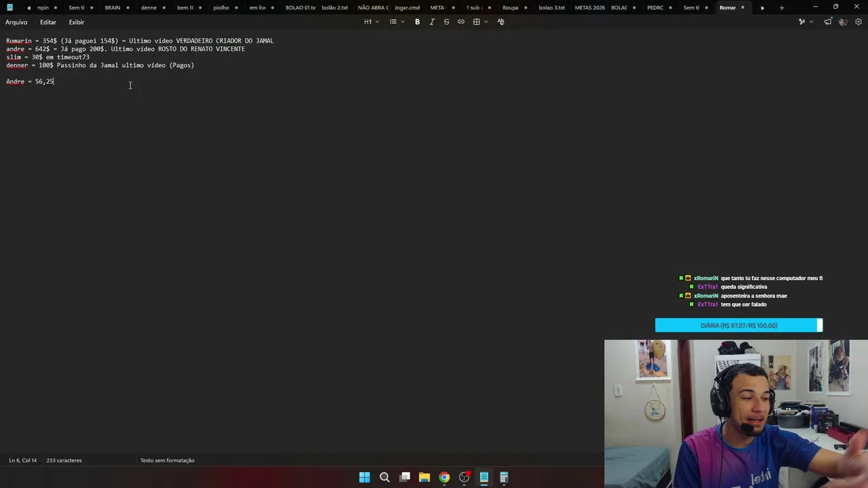Click the Texto sem formatação status label
Viewport: 868px width, 488px height.
[167, 460]
